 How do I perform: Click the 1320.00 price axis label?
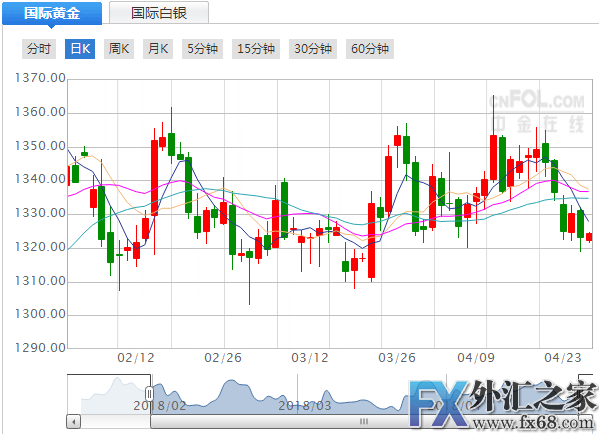pos(40,247)
